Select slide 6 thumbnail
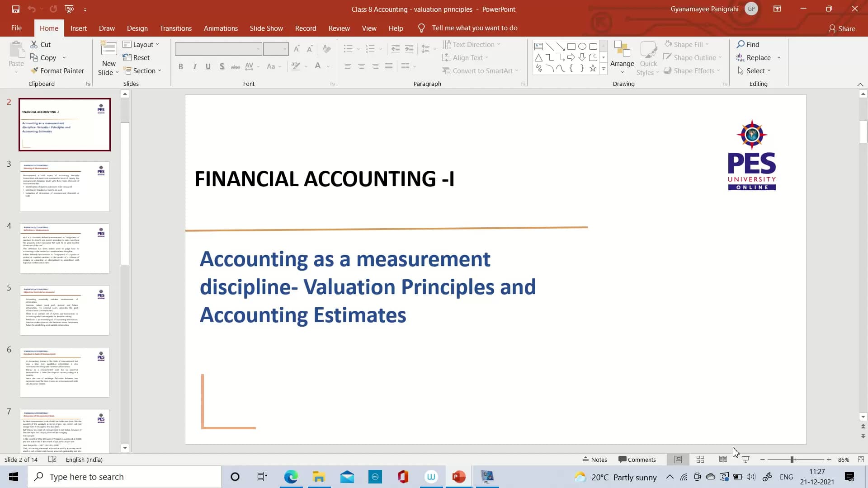The width and height of the screenshot is (868, 488). pos(65,372)
